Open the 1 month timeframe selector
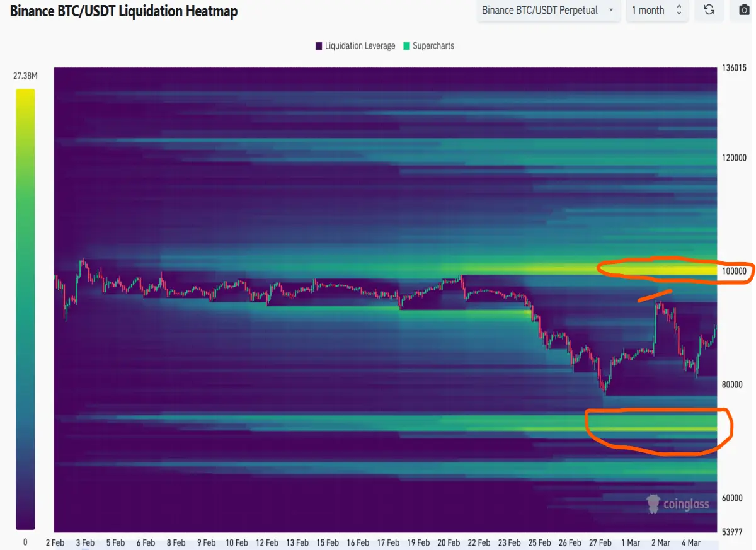The image size is (756, 550). [x=657, y=10]
